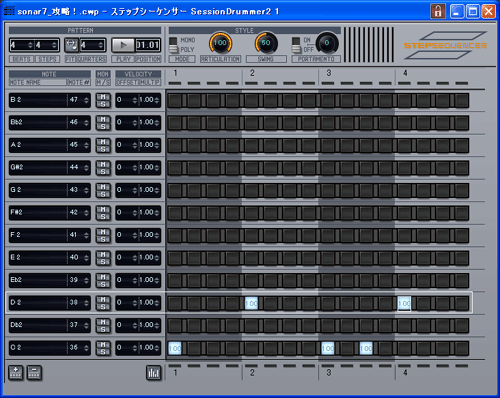This screenshot has height=398, width=500.
Task: Click beat 2 marker in top ruler
Action: (252, 73)
